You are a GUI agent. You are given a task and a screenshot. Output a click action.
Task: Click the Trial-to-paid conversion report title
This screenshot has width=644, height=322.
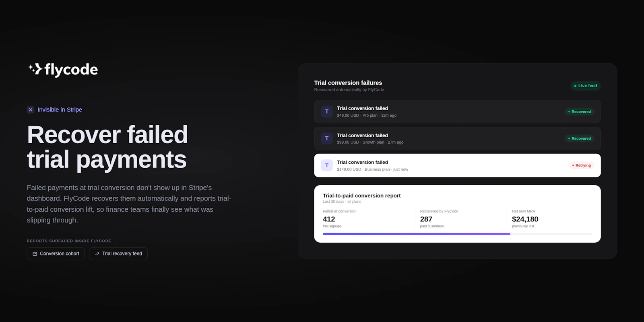[361, 196]
